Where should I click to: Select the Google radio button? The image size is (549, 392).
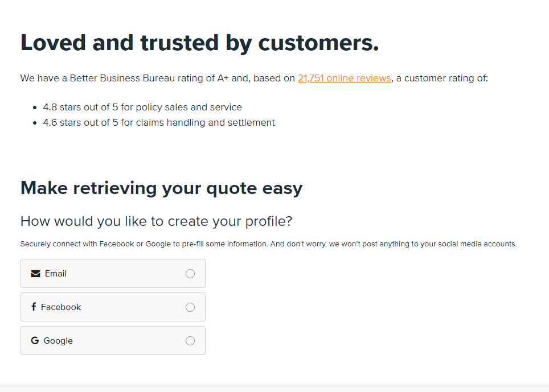coord(190,341)
